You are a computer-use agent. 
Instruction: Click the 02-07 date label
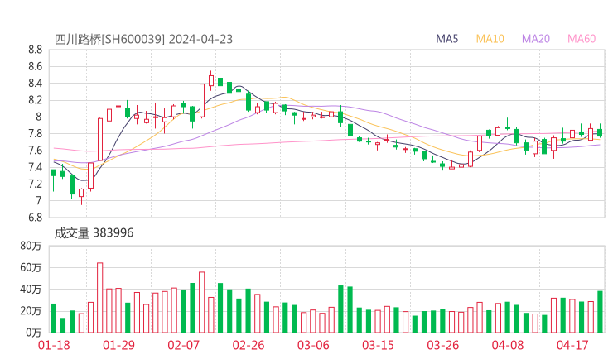point(183,345)
